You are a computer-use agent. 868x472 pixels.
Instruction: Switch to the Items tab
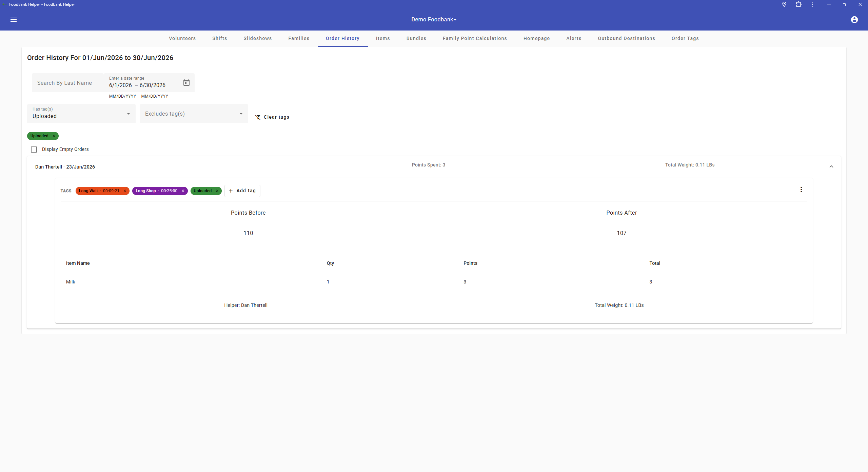coord(383,38)
